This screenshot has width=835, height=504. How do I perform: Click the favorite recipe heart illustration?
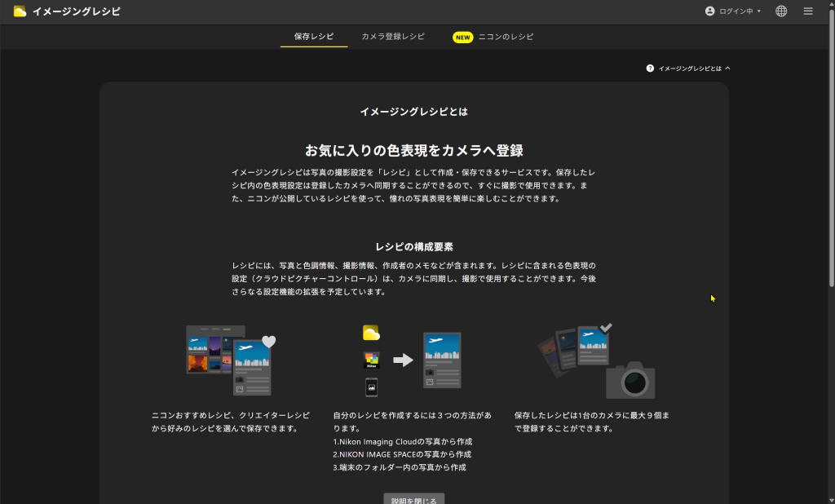click(269, 342)
